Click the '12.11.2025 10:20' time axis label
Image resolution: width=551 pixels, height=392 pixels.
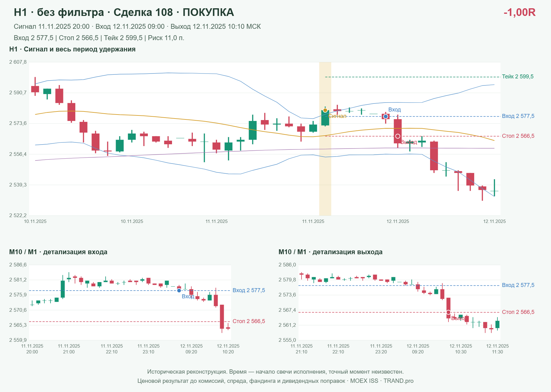228,349
